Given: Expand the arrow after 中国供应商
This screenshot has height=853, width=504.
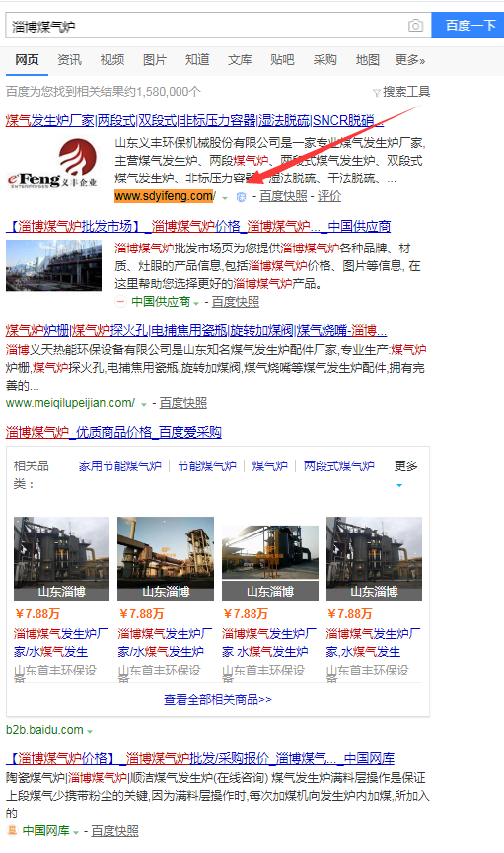Looking at the screenshot, I should pyautogui.click(x=196, y=303).
